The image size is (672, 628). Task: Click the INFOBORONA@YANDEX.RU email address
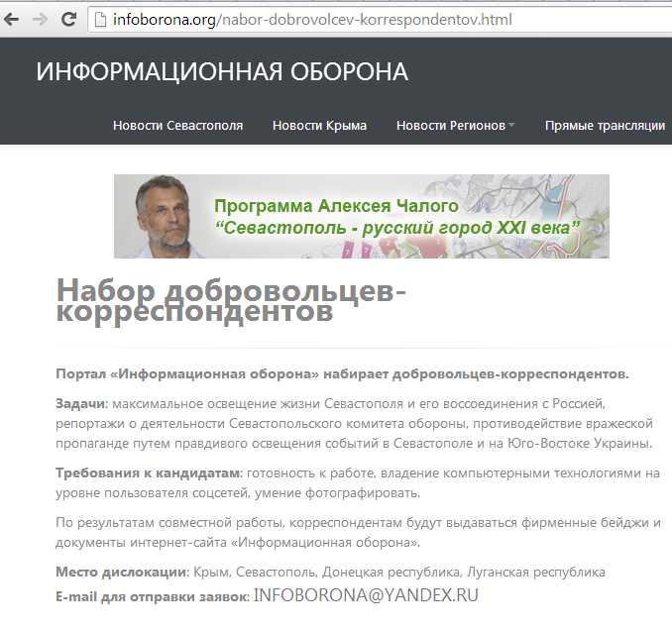point(366,595)
